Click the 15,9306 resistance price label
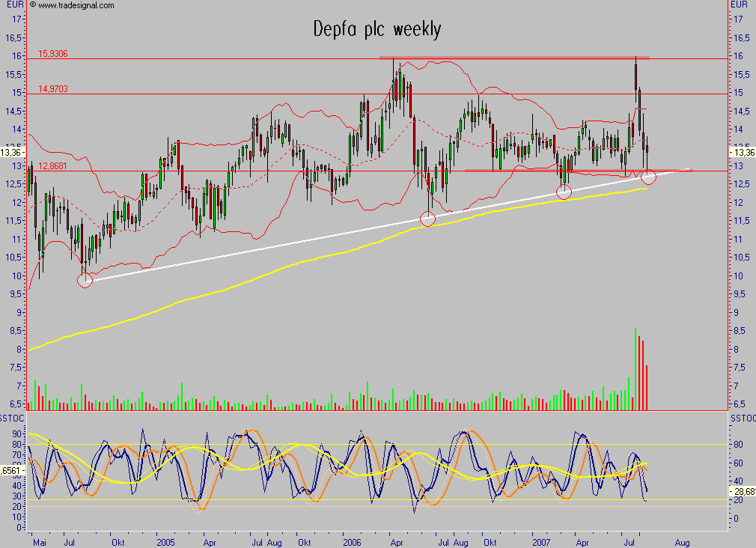Screen dimensions: 756x548 (x=52, y=54)
